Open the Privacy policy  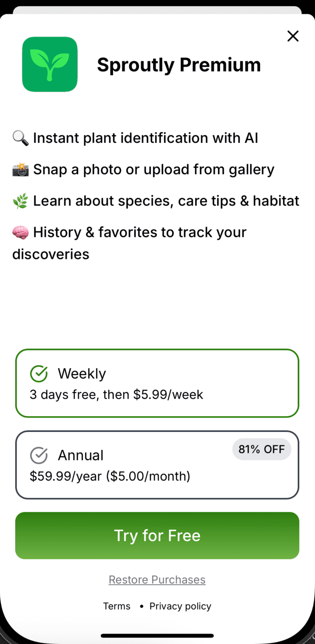pyautogui.click(x=180, y=606)
